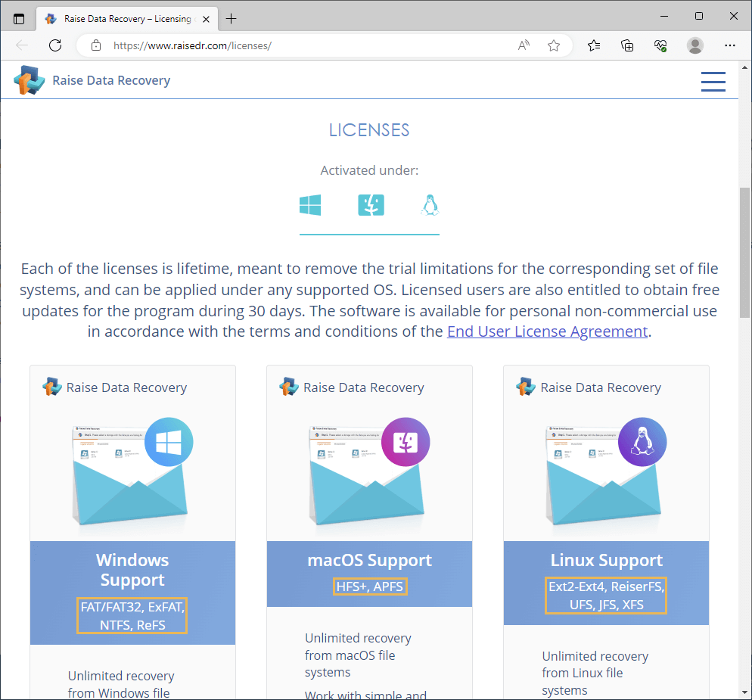Click the browser favorites star icon
Viewport: 752px width, 700px height.
coord(553,45)
